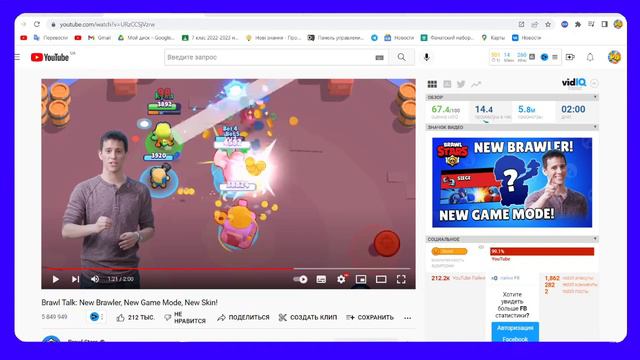
Task: Click СОЗДАТЬ КЛИП button
Action: point(308,318)
